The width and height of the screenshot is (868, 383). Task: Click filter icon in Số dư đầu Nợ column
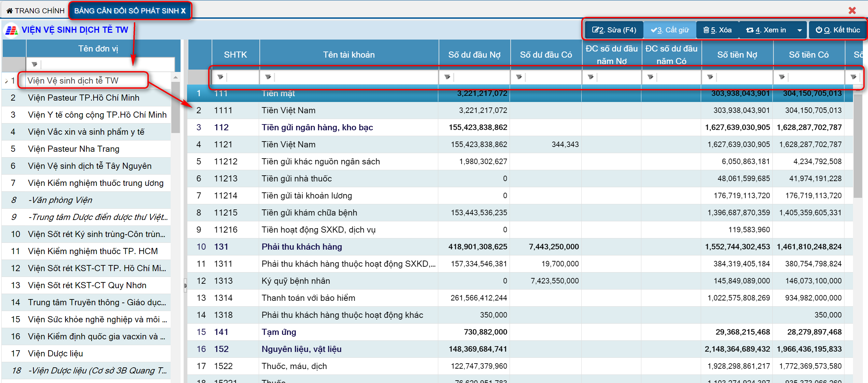[x=447, y=77]
